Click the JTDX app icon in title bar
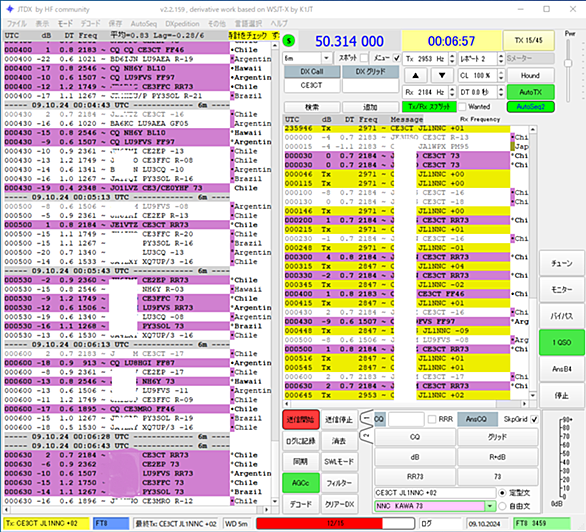The image size is (586, 532). point(10,9)
